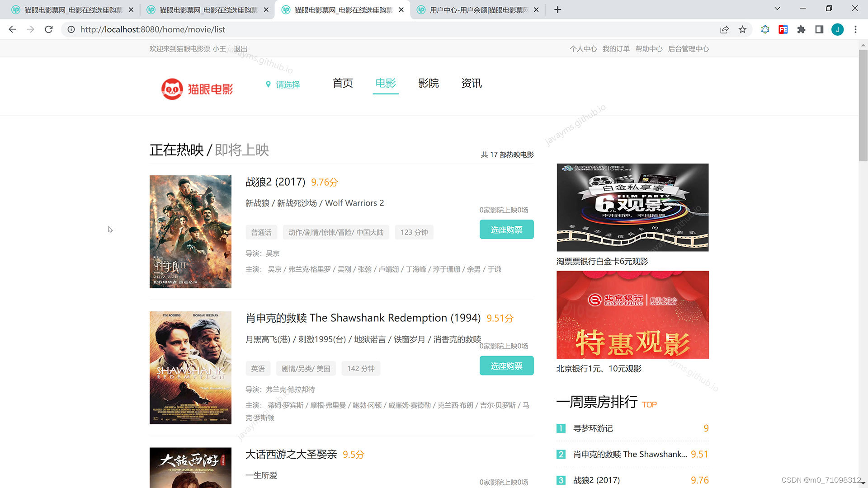868x488 pixels.
Task: Select 电影 navigation item
Action: pyautogui.click(x=386, y=83)
